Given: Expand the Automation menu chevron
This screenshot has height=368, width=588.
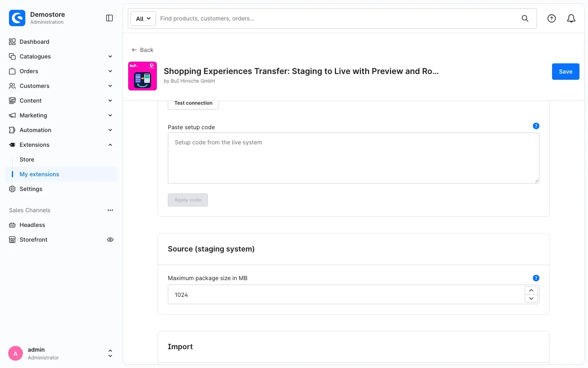Looking at the screenshot, I should click(x=110, y=130).
